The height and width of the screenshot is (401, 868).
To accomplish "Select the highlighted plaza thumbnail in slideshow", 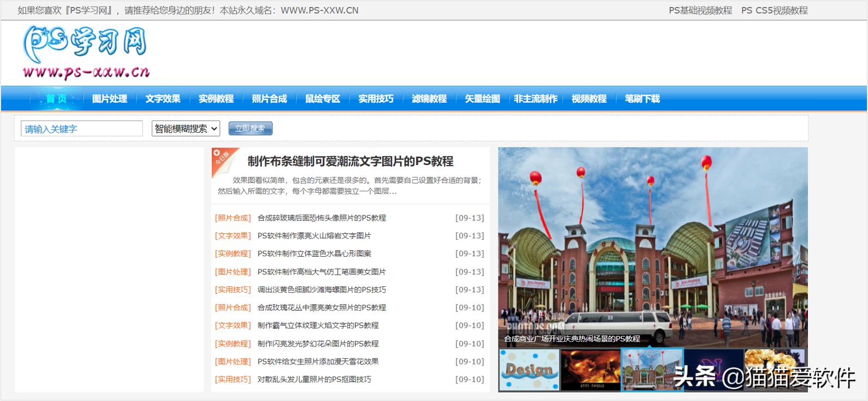I will [x=652, y=370].
